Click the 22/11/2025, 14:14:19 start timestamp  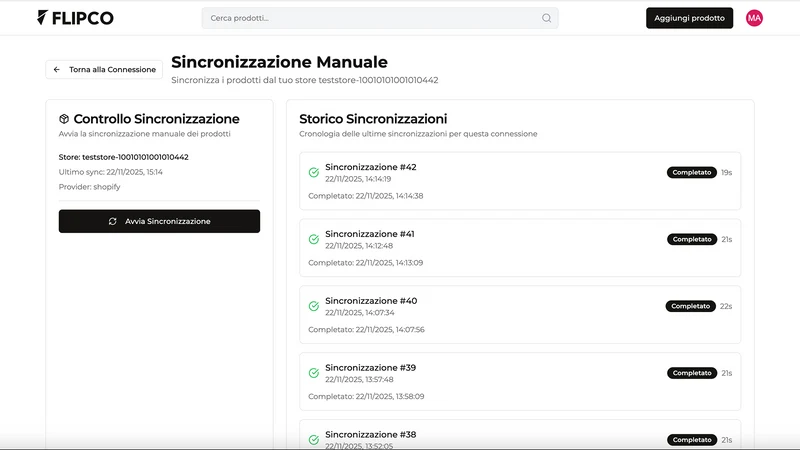coord(358,179)
